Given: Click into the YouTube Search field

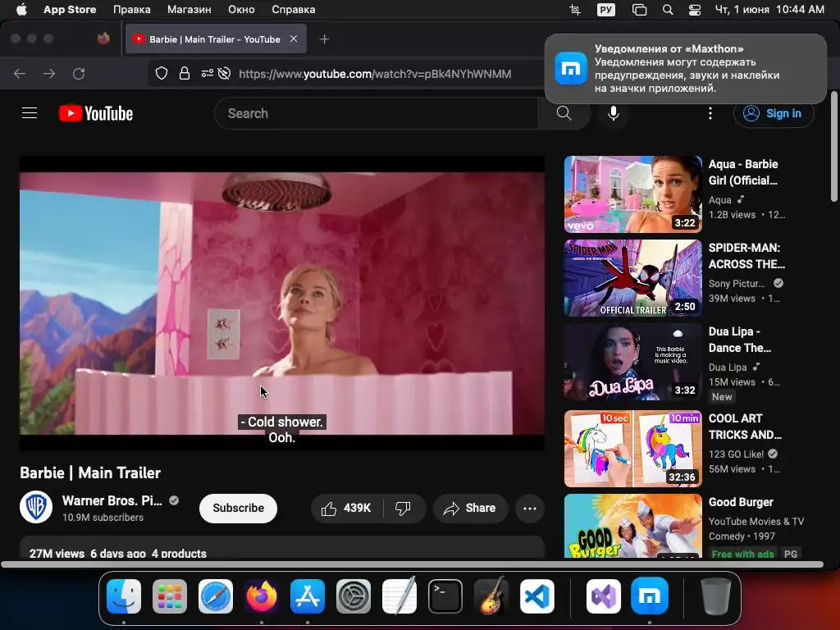Looking at the screenshot, I should pyautogui.click(x=376, y=113).
